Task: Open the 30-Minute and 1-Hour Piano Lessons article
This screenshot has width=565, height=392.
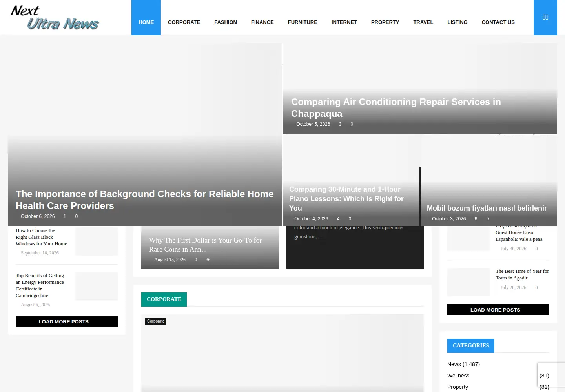Action: (346, 199)
